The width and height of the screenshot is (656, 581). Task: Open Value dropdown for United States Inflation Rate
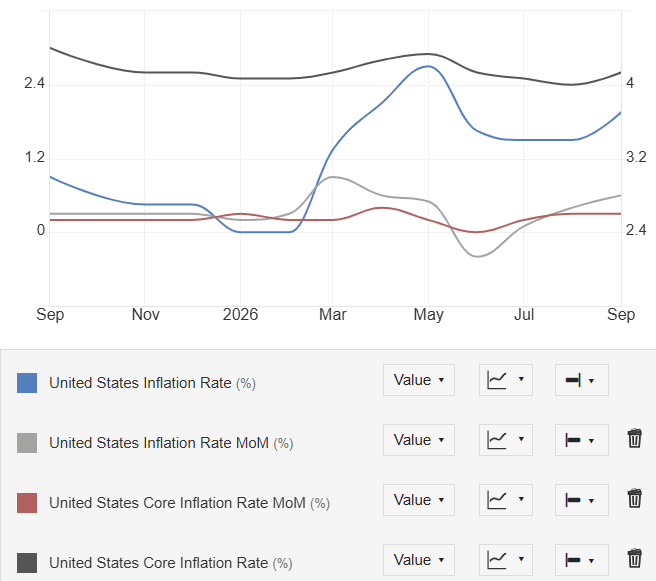tap(419, 380)
